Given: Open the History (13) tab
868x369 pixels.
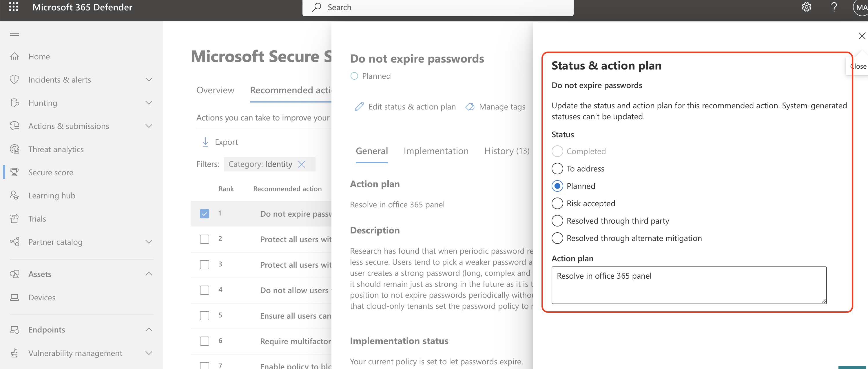Looking at the screenshot, I should pos(507,151).
